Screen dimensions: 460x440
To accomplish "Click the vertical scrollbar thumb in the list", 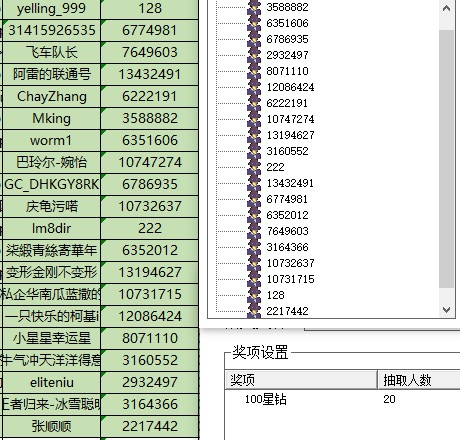I will [446, 159].
